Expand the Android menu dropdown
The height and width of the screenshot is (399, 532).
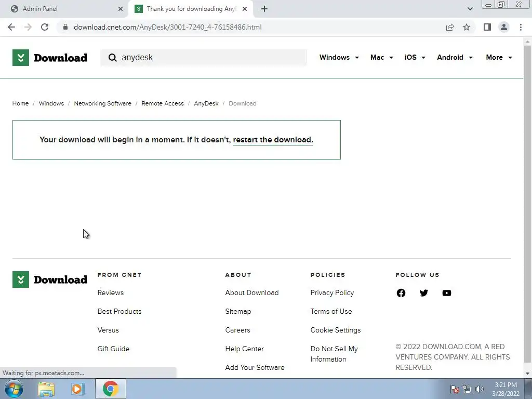(455, 57)
